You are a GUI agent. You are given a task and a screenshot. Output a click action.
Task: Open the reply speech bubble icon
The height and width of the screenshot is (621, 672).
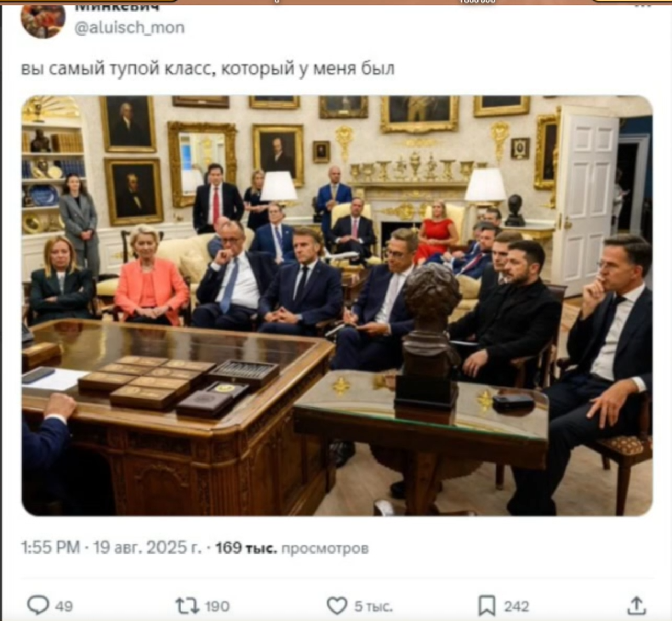[x=38, y=605]
